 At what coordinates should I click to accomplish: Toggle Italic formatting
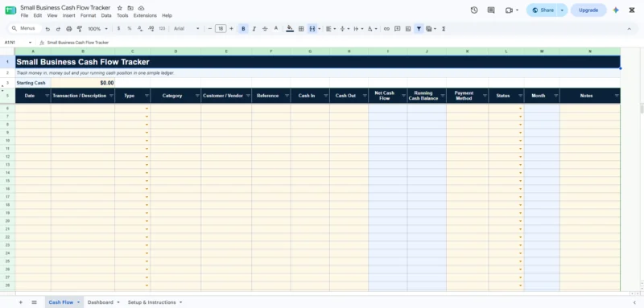pyautogui.click(x=254, y=29)
